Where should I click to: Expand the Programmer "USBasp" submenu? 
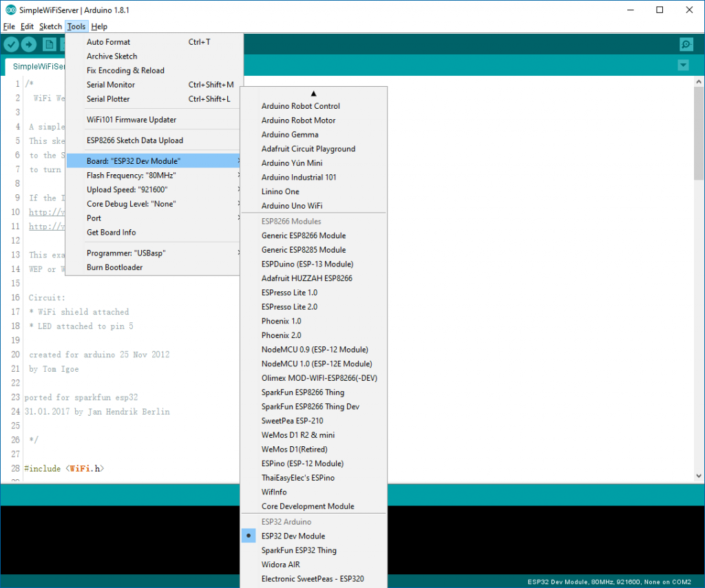(154, 253)
